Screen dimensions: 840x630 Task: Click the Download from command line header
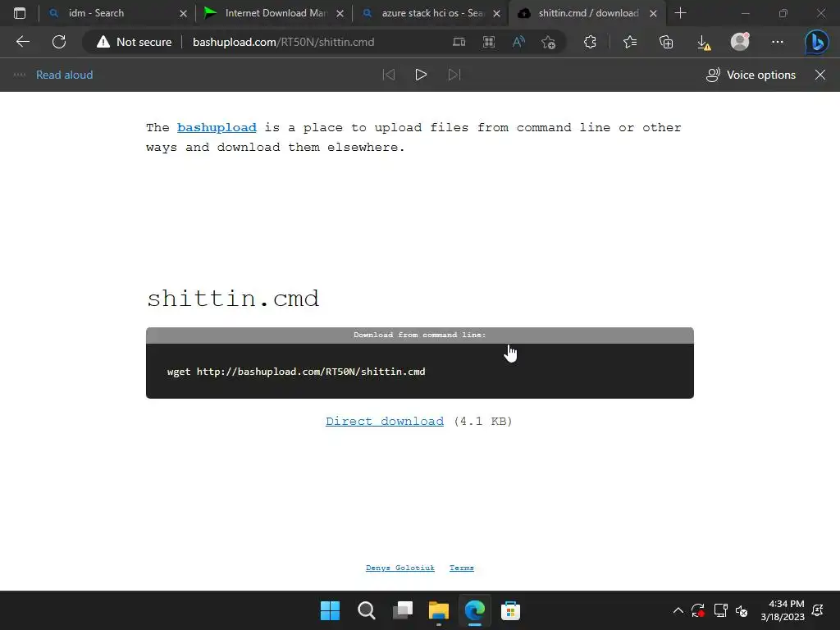pos(419,335)
